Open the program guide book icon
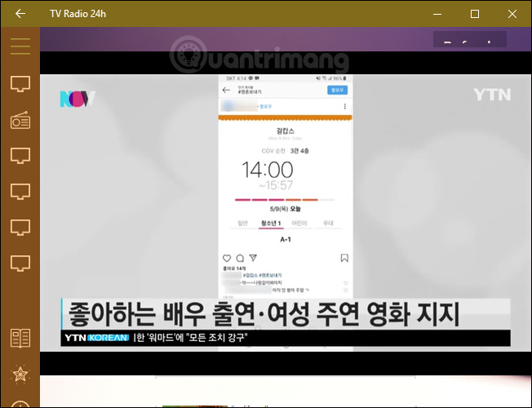This screenshot has width=532, height=408. click(x=20, y=338)
